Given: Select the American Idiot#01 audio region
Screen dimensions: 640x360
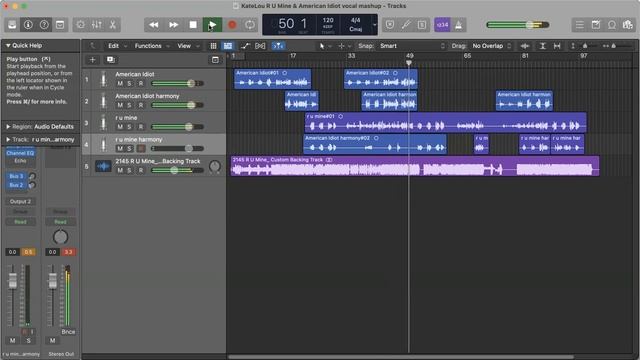Looking at the screenshot, I should point(272,79).
